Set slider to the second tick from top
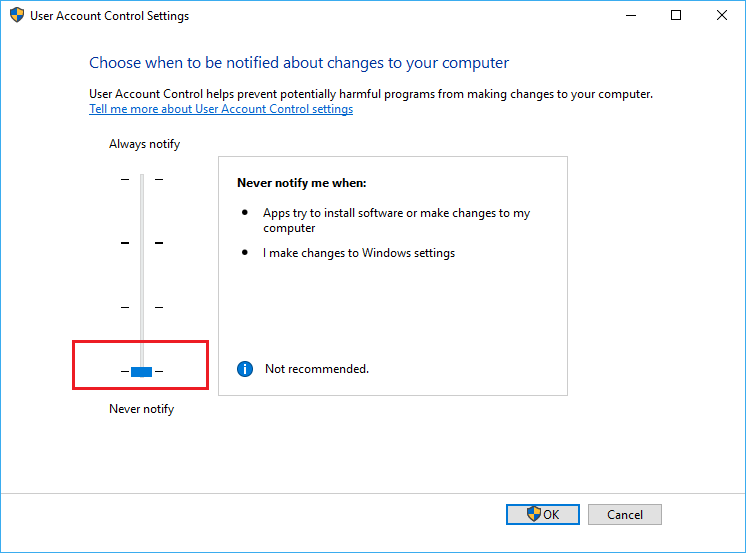Screen dimensions: 746x553 point(142,243)
